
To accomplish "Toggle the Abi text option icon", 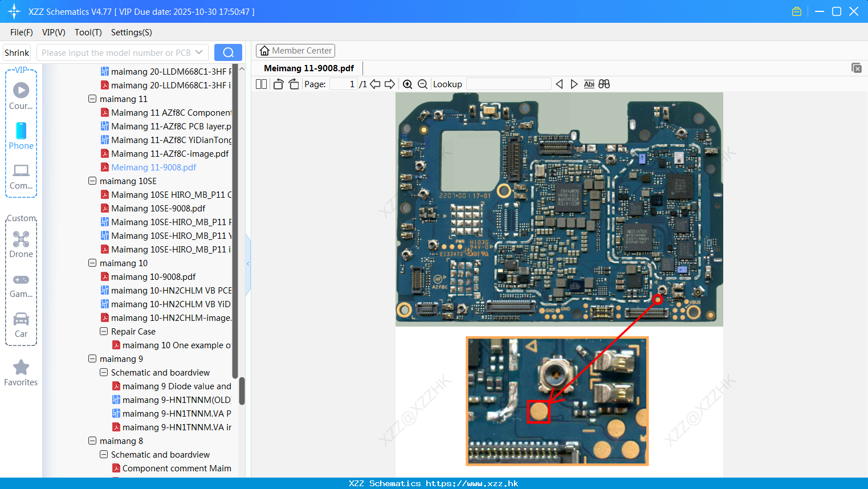I will pos(589,84).
